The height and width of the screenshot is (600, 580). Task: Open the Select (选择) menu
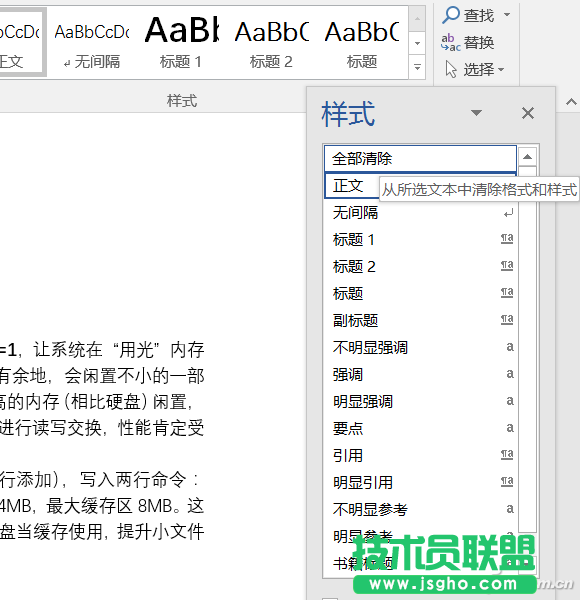[x=475, y=70]
